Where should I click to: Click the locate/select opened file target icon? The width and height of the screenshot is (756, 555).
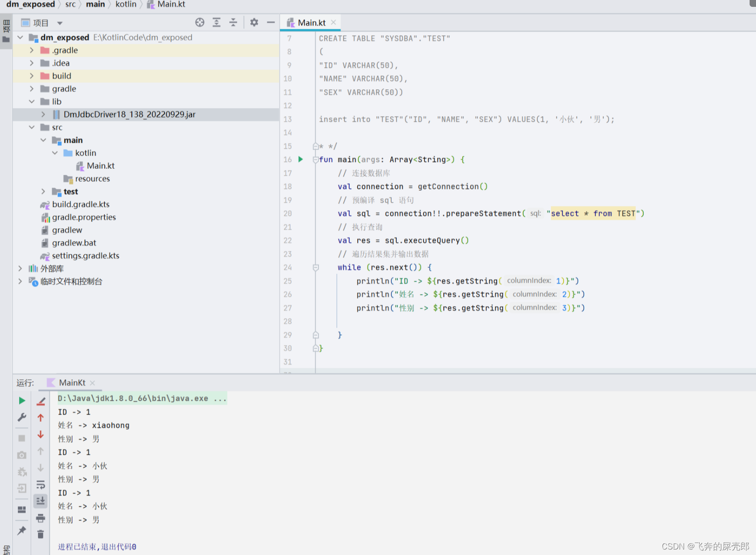(x=200, y=22)
